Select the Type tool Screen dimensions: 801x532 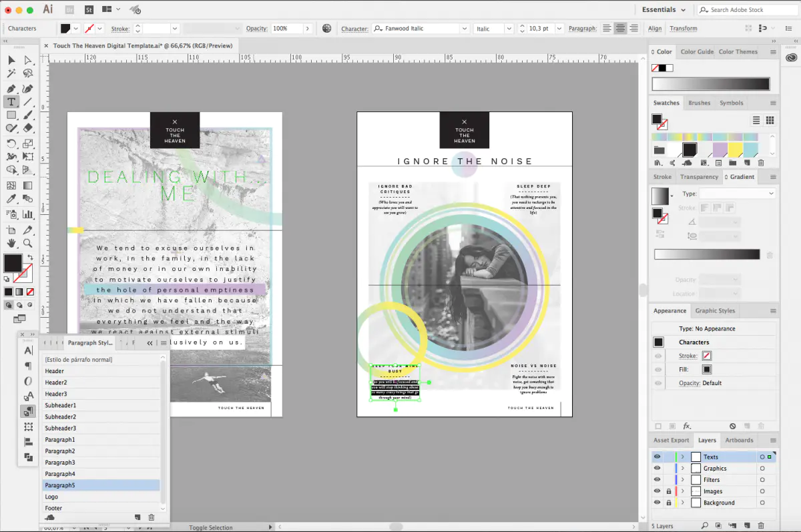pos(12,102)
